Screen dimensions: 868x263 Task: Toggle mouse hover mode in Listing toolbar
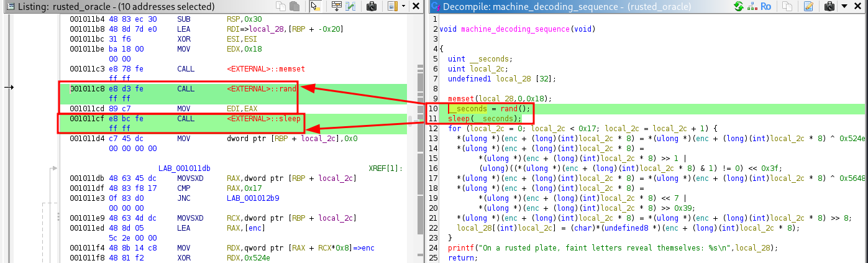pyautogui.click(x=315, y=7)
